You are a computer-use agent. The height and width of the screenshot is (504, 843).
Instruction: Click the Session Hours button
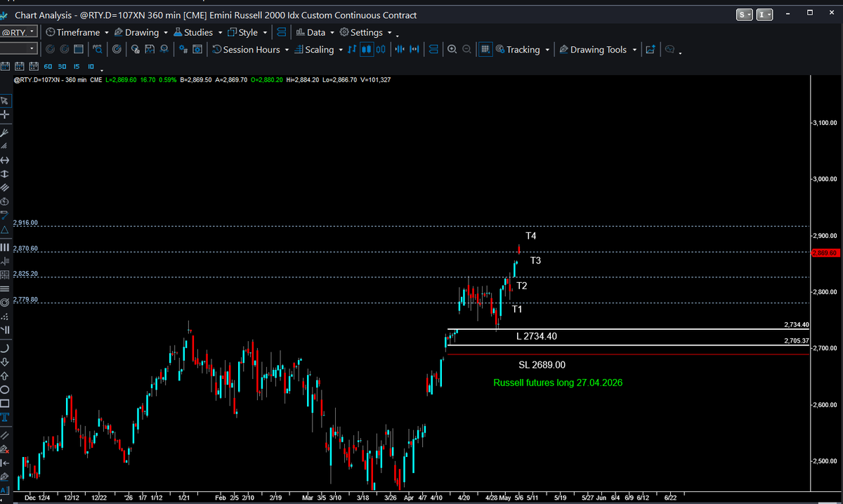[x=246, y=50]
